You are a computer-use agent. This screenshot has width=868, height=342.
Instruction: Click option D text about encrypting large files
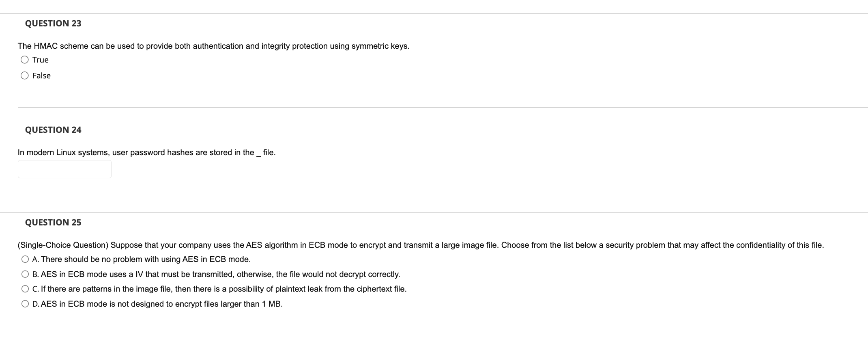(x=157, y=303)
